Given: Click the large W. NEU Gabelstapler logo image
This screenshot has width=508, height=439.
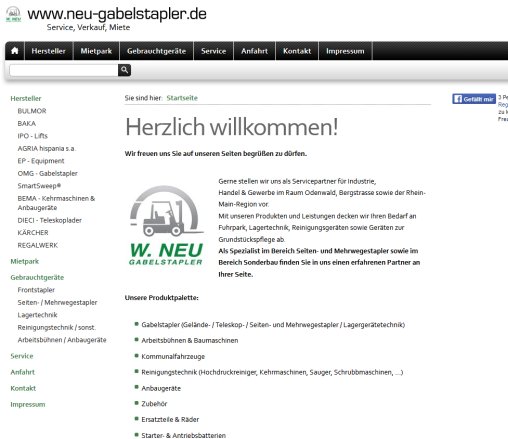Looking at the screenshot, I should pyautogui.click(x=166, y=226).
